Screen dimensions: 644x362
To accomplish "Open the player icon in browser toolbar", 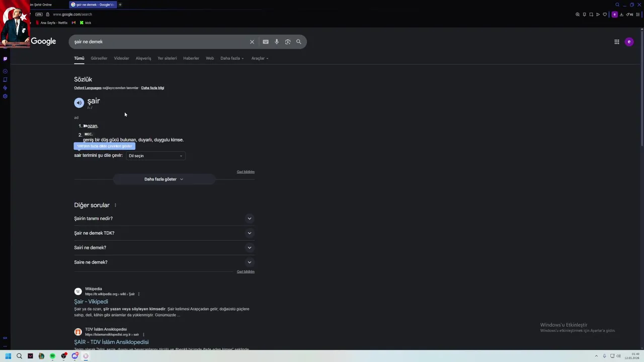I will [598, 15].
